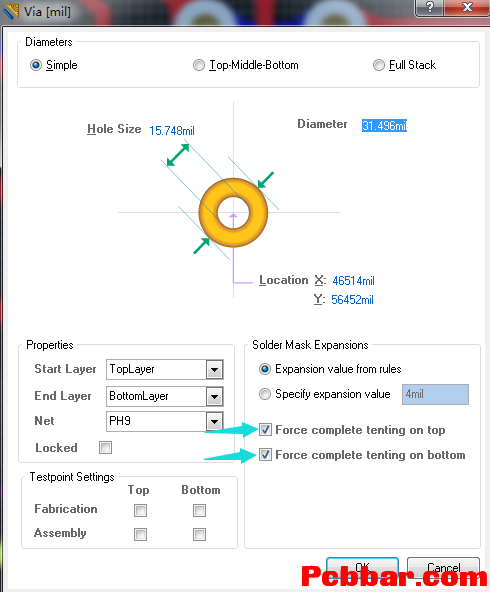
Task: Enable Fabrication testpoint on Top
Action: [140, 510]
